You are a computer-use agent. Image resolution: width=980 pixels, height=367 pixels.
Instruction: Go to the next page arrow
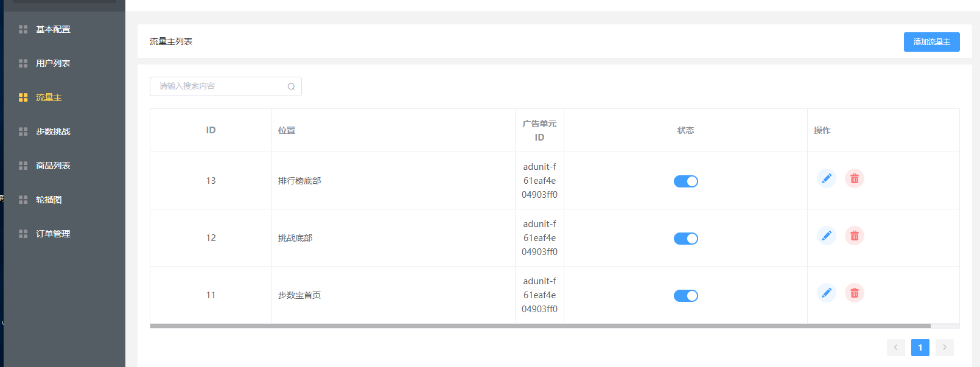coord(945,348)
